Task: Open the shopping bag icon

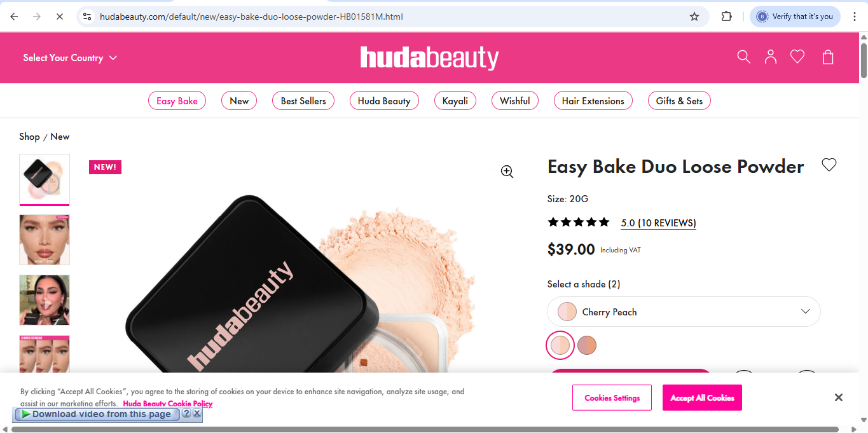Action: click(828, 57)
